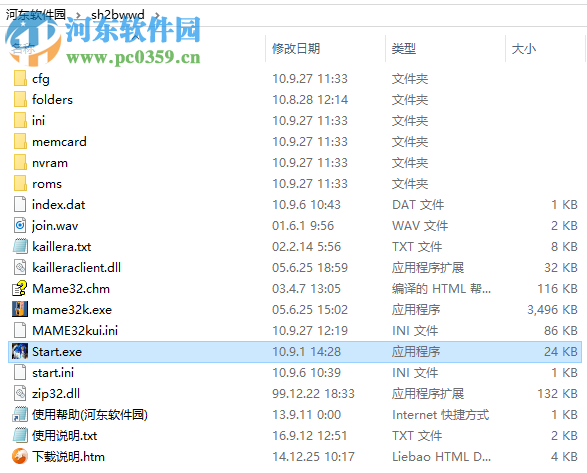Click the 116 KB size of Mame32.chm

tap(557, 288)
